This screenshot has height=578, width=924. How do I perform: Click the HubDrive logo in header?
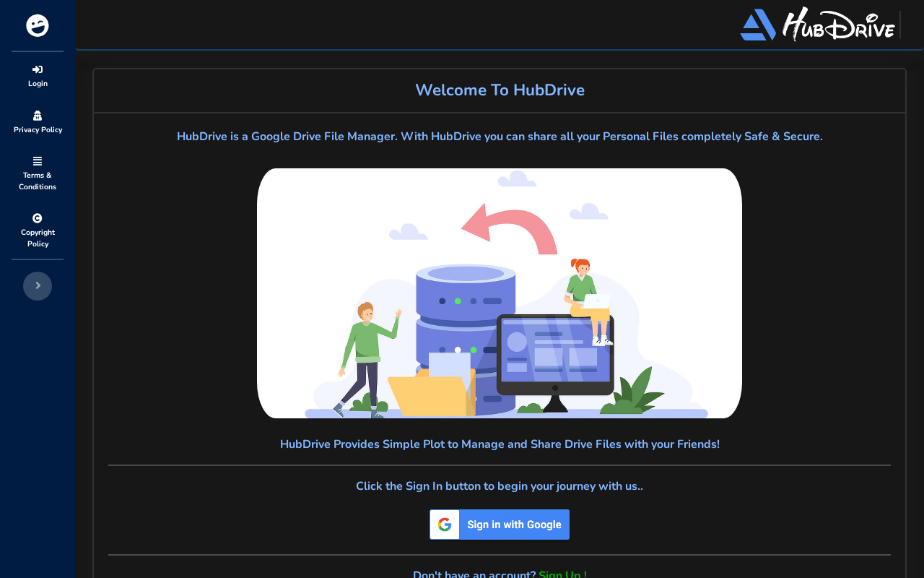pos(818,25)
